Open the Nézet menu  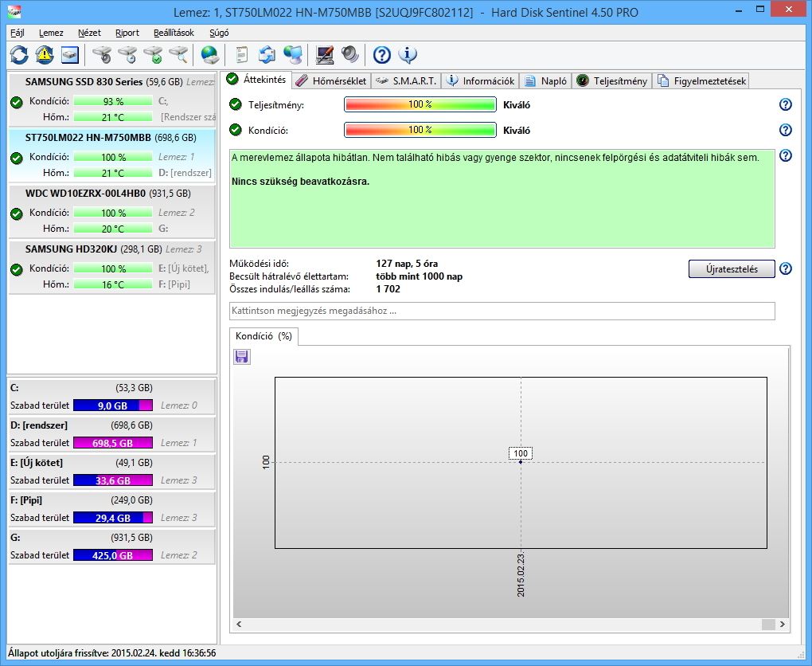coord(89,33)
